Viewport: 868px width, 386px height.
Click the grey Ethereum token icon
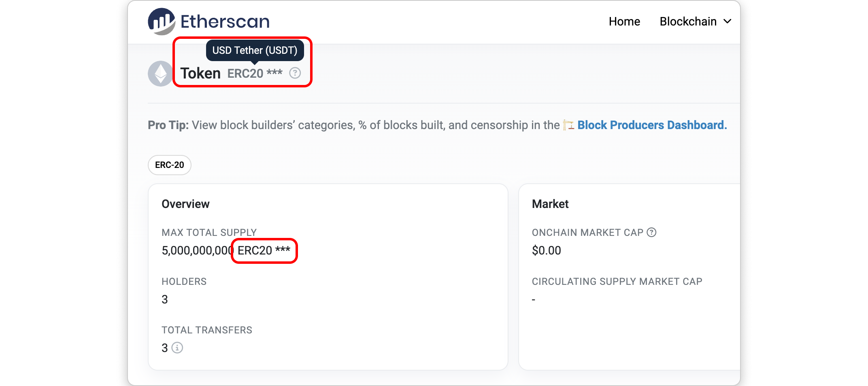click(160, 74)
